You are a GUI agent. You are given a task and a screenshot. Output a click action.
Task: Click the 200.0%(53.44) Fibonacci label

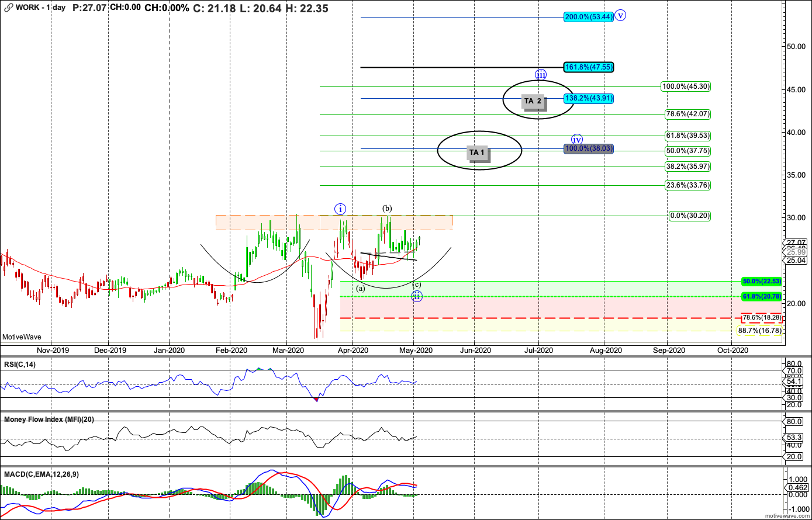click(589, 17)
